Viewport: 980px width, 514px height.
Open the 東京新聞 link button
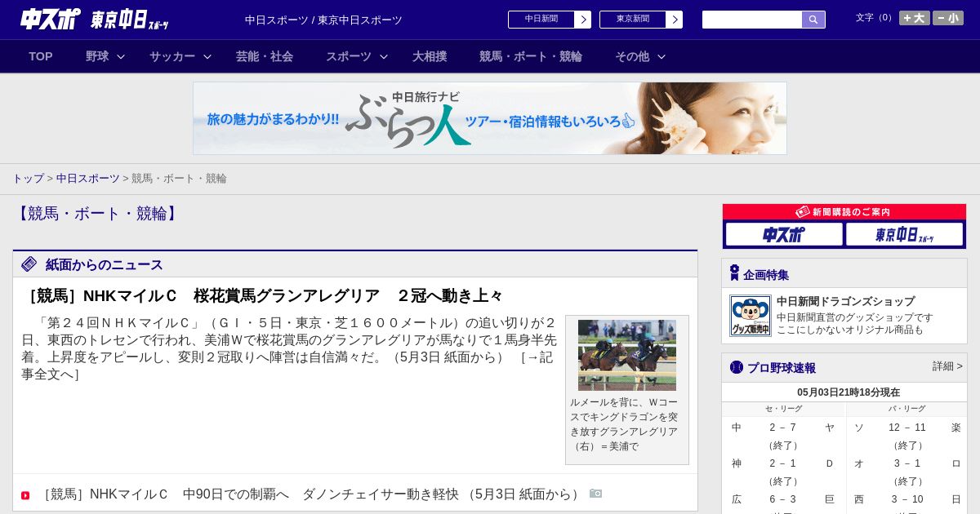(x=632, y=20)
